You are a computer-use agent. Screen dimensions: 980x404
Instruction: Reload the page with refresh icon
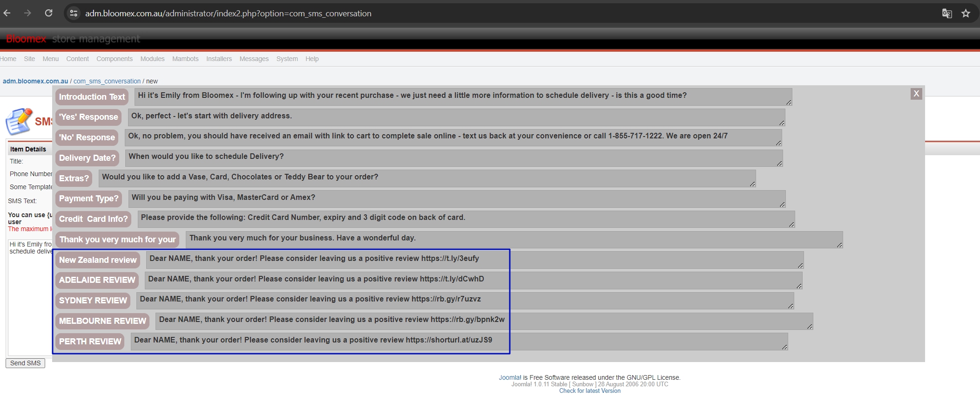tap(48, 13)
